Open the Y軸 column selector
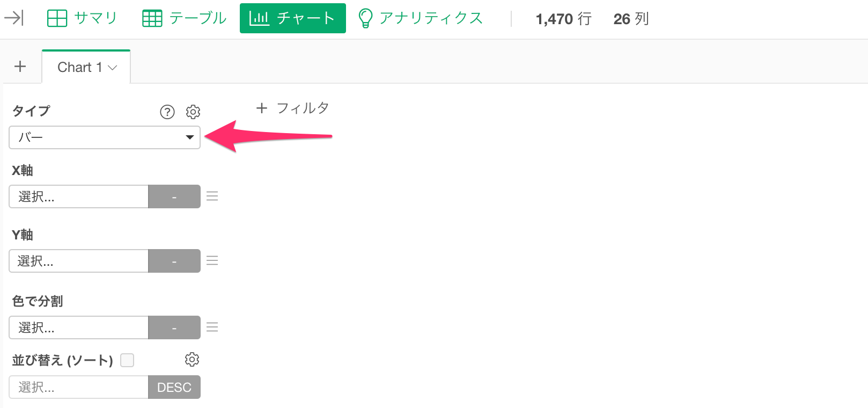The image size is (868, 408). pyautogui.click(x=79, y=261)
